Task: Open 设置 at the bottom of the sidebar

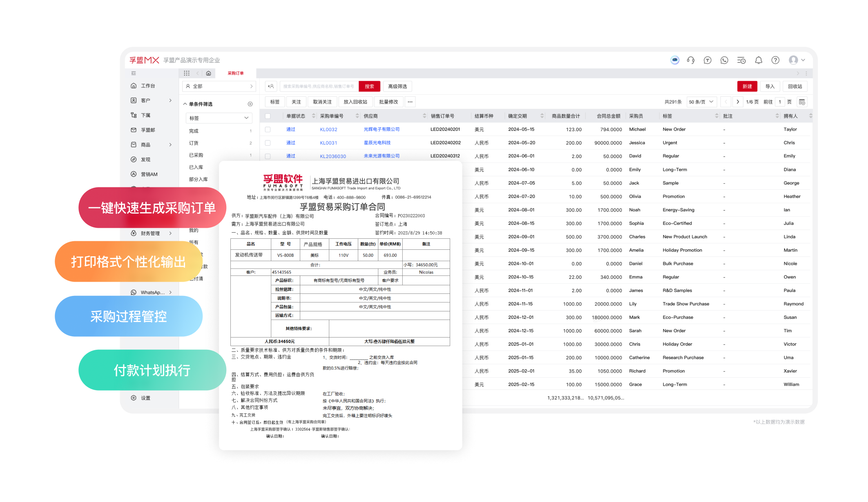Action: (x=146, y=398)
